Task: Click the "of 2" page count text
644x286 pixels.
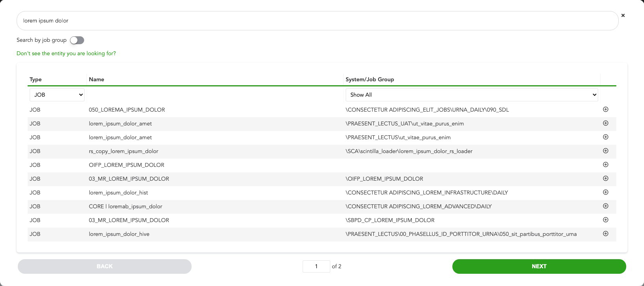Action: pos(337,266)
